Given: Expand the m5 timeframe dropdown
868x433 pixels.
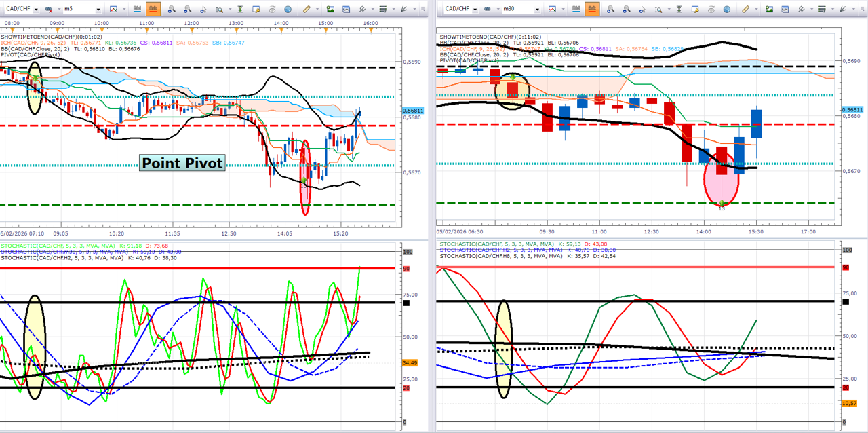Looking at the screenshot, I should point(98,10).
